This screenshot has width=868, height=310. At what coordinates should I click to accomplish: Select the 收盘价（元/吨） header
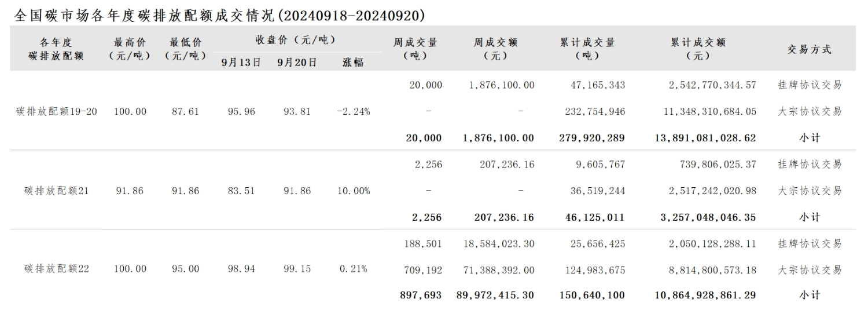296,41
